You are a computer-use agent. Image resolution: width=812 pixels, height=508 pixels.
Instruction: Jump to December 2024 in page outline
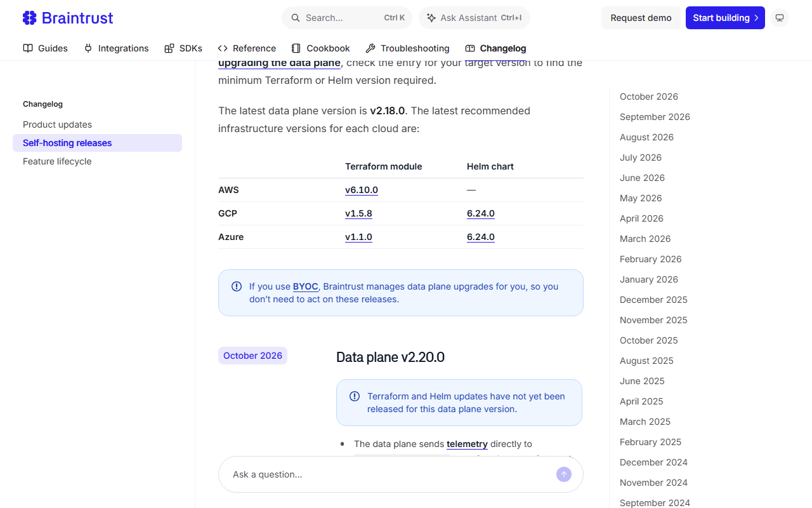pyautogui.click(x=653, y=462)
